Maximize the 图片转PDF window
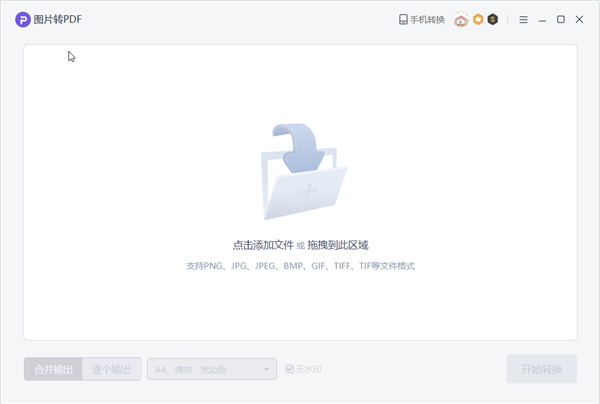 pos(561,19)
